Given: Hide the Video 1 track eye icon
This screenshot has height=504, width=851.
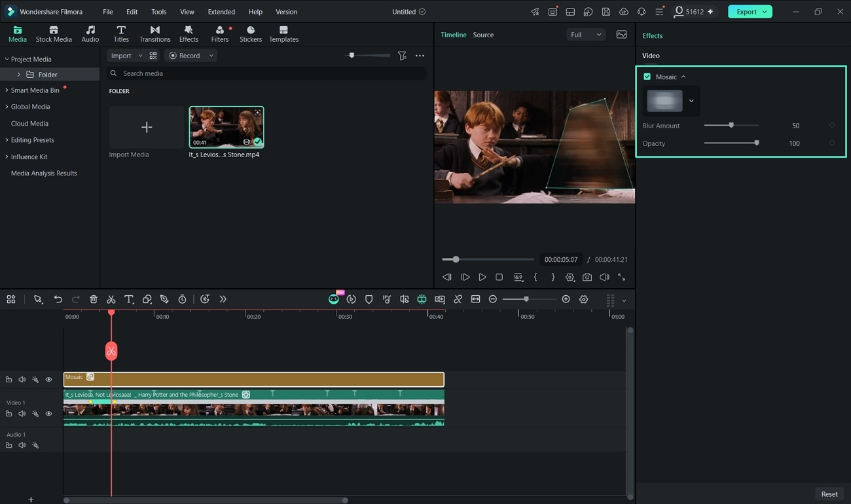Looking at the screenshot, I should (x=48, y=414).
